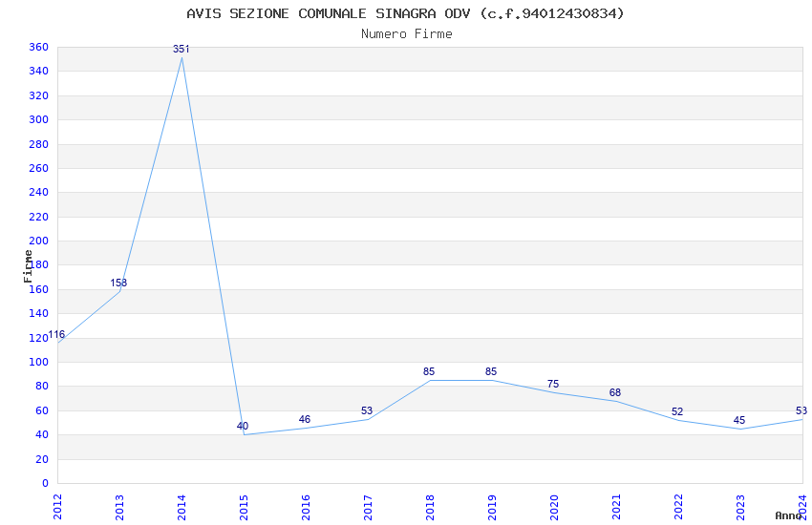This screenshot has height=525, width=812.
Task: Click the data label 85 above 2019
Action: click(491, 372)
